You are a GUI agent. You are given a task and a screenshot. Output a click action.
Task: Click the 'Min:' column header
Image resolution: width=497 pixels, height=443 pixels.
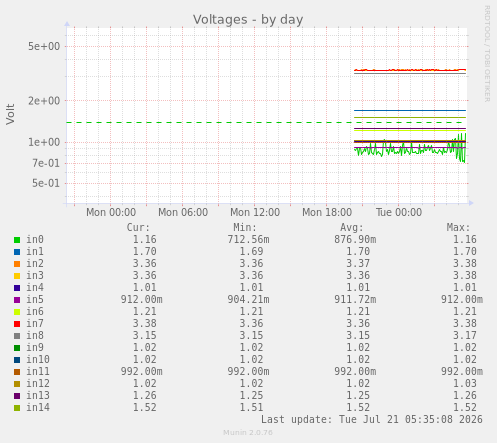click(245, 227)
